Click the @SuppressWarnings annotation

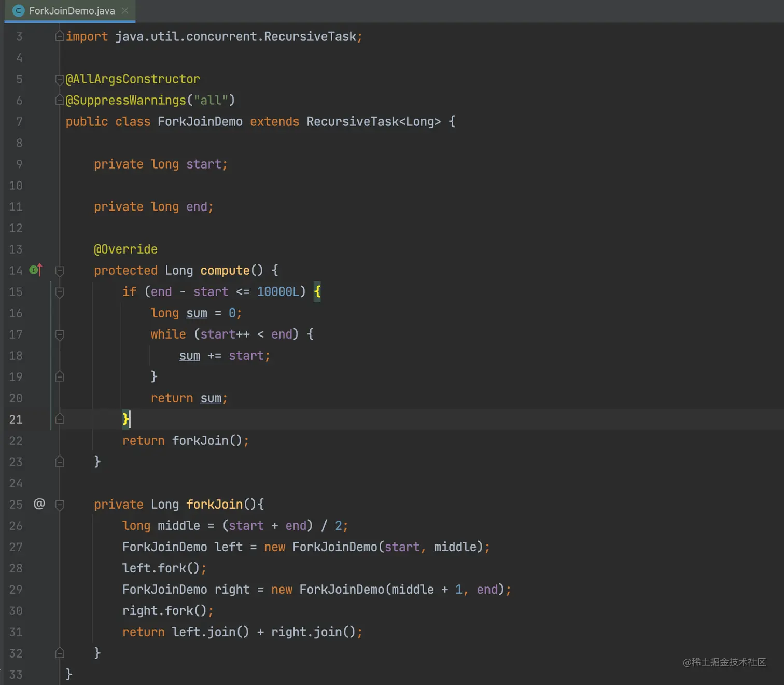[125, 101]
